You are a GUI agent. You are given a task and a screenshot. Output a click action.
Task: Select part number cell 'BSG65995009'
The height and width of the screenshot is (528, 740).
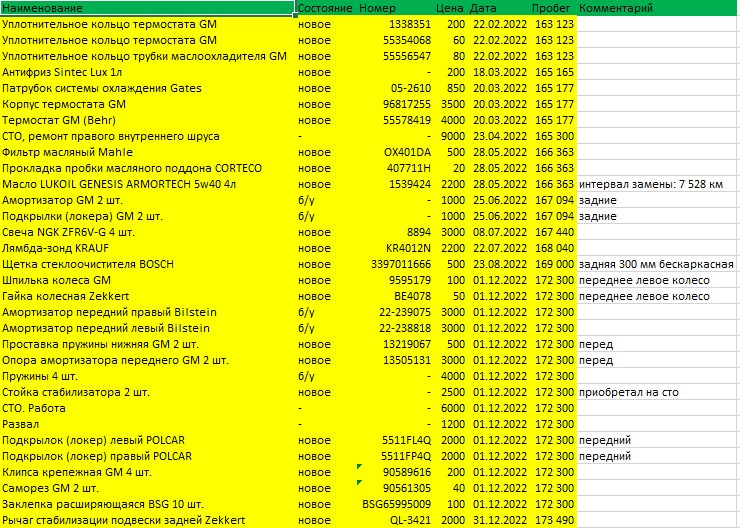point(395,504)
